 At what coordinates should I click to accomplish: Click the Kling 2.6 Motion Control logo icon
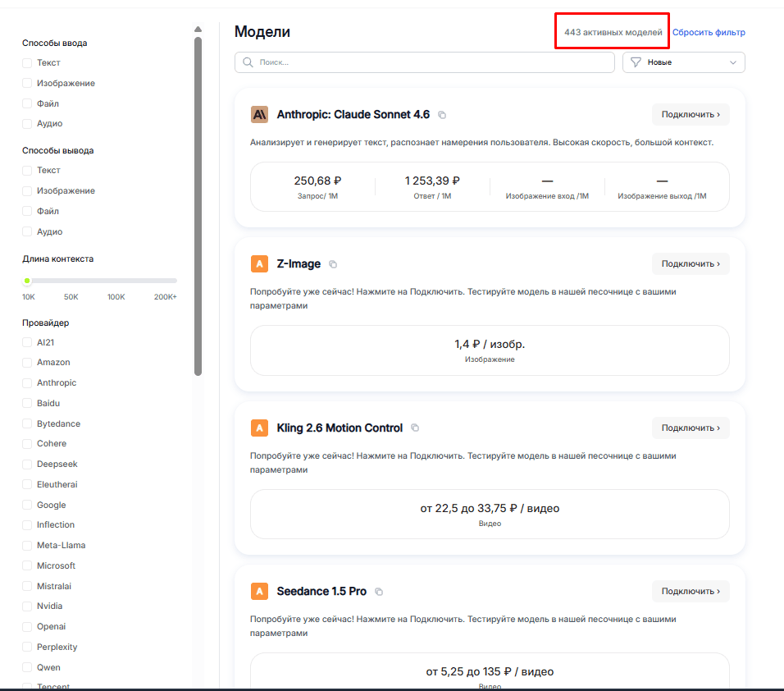click(x=259, y=428)
